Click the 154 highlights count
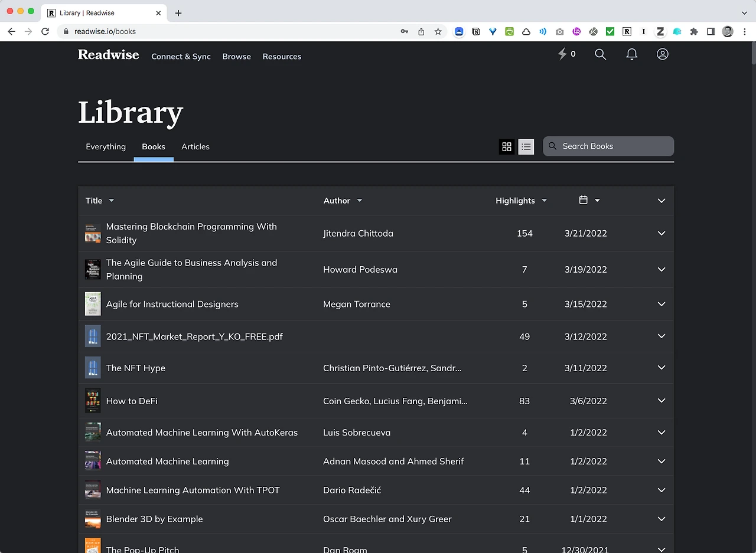Image resolution: width=756 pixels, height=553 pixels. coord(524,233)
